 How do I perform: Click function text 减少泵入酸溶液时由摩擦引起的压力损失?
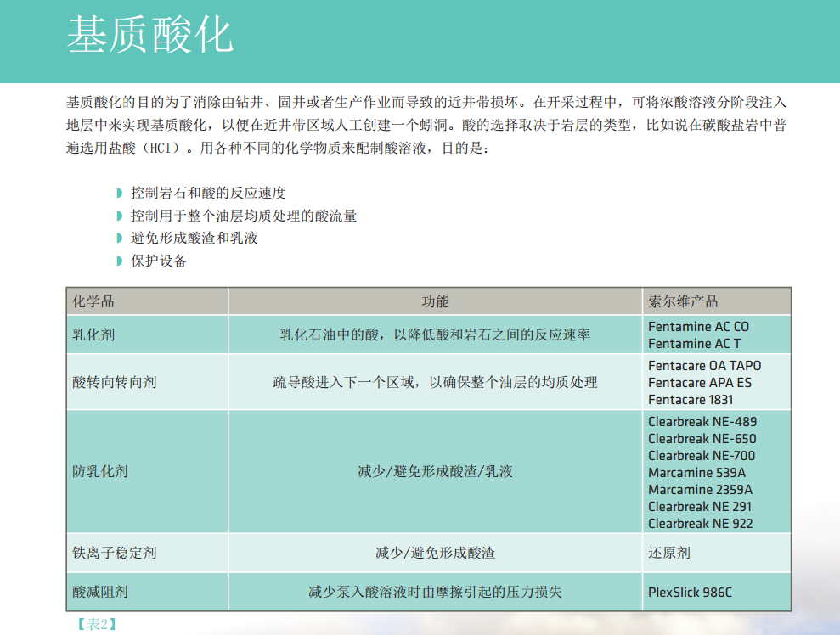coord(435,592)
